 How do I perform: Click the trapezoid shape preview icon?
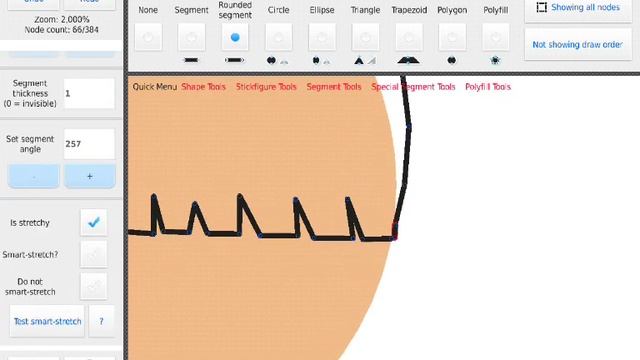[x=409, y=61]
